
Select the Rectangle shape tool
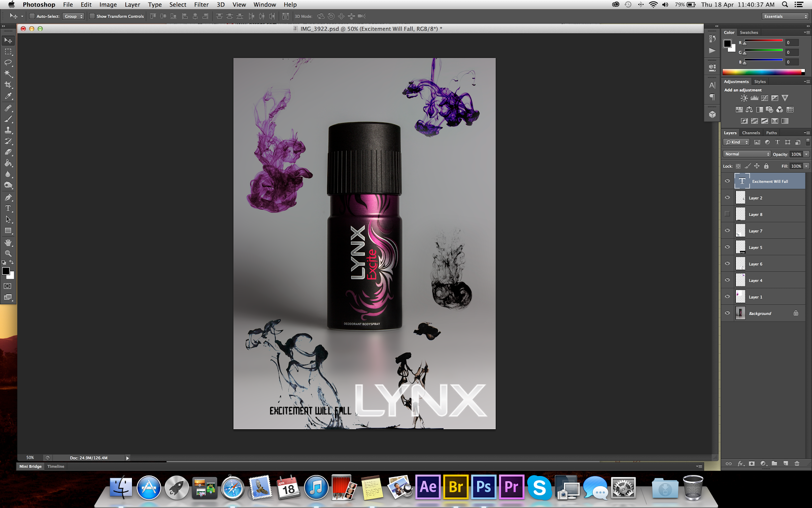click(x=8, y=231)
